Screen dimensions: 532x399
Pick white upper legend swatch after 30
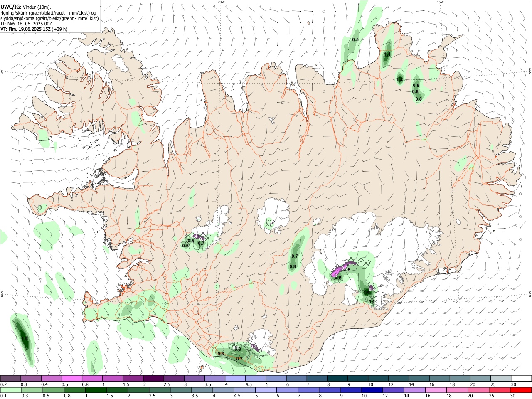(x=522, y=378)
